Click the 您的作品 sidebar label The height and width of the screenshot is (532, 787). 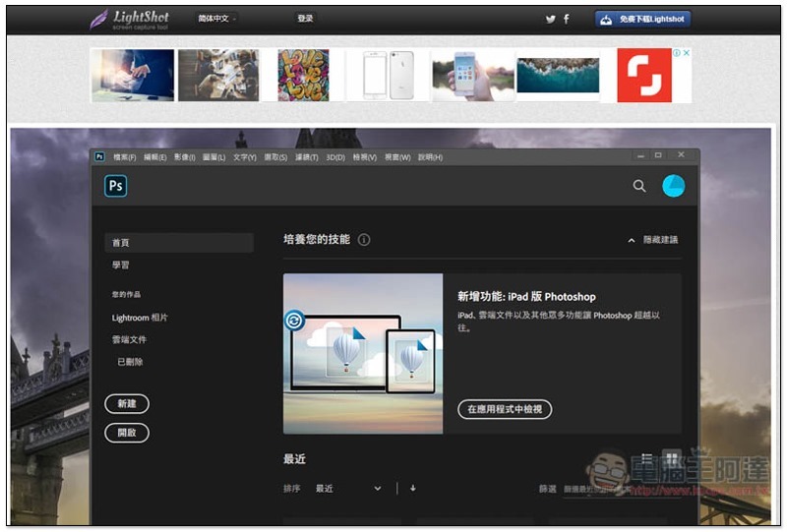coord(126,295)
